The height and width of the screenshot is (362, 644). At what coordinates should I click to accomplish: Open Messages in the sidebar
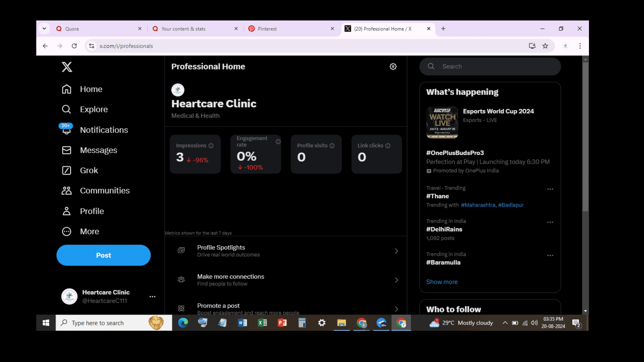(x=89, y=150)
